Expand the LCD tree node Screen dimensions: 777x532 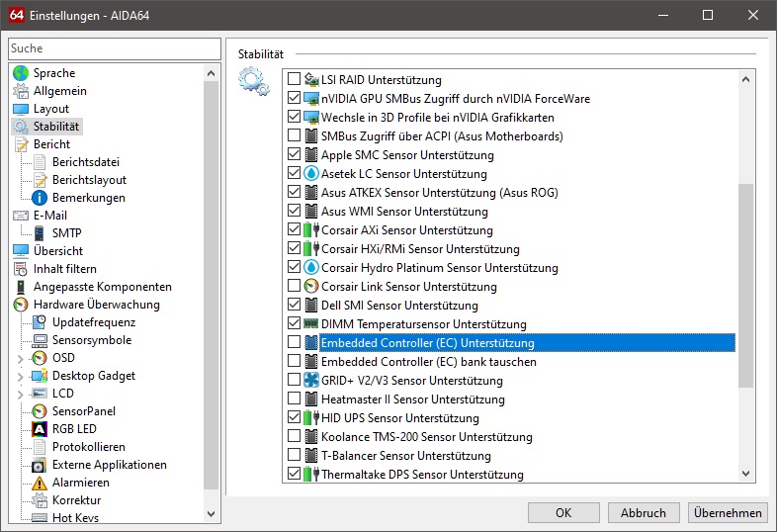click(21, 395)
